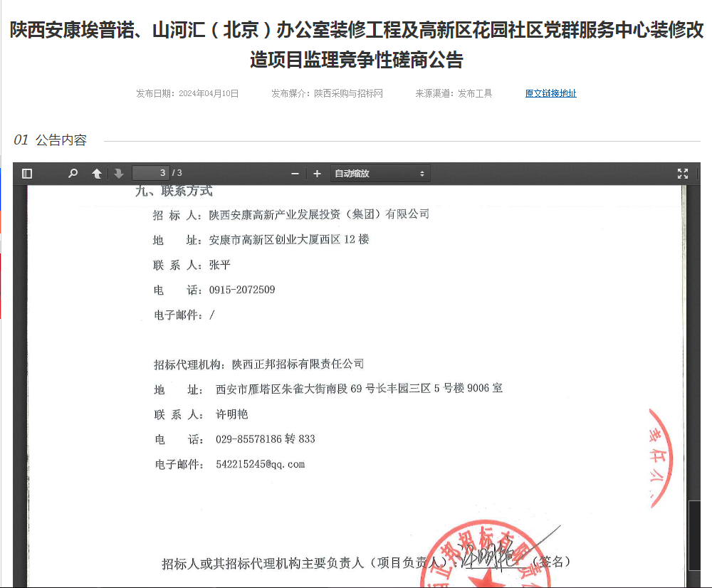Click the contact name 张平
The height and width of the screenshot is (588, 712).
point(220,265)
